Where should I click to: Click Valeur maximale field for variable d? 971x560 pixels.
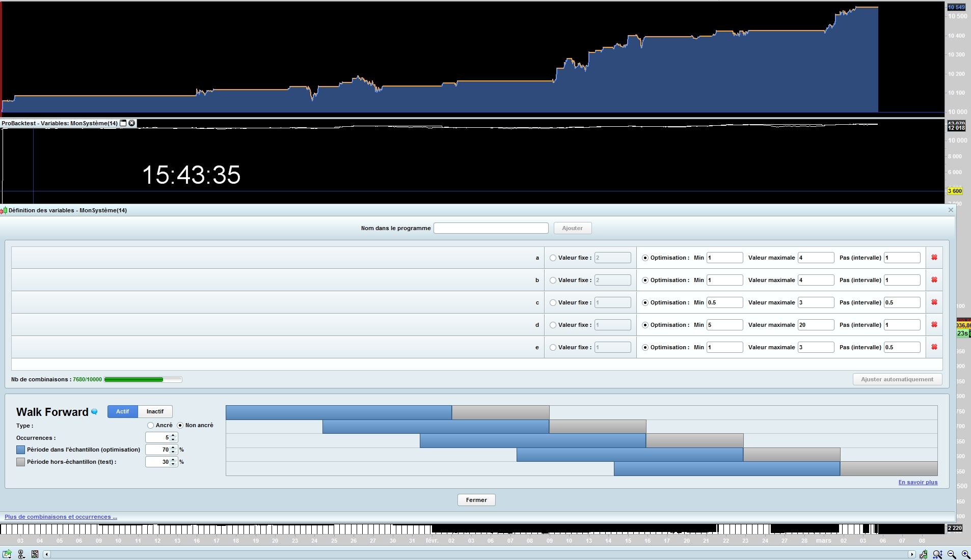pos(816,325)
